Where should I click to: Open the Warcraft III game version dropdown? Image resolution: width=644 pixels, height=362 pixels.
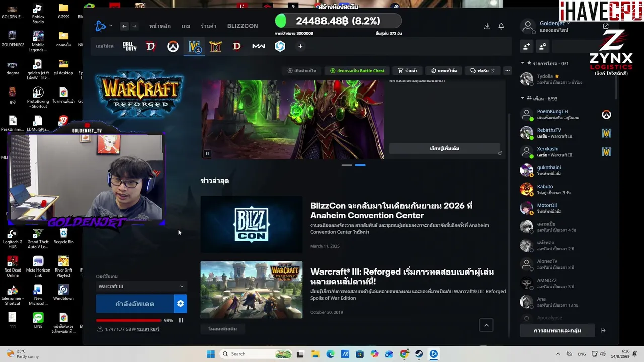click(x=141, y=286)
